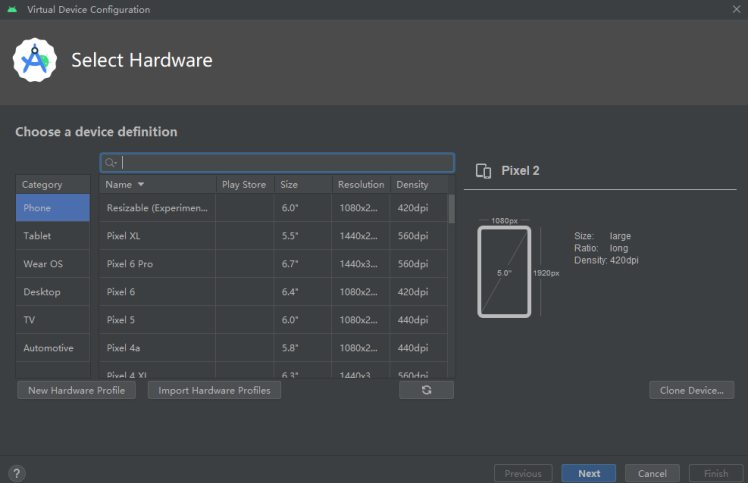Click the refresh device list icon button
The height and width of the screenshot is (484, 748).
(x=426, y=390)
